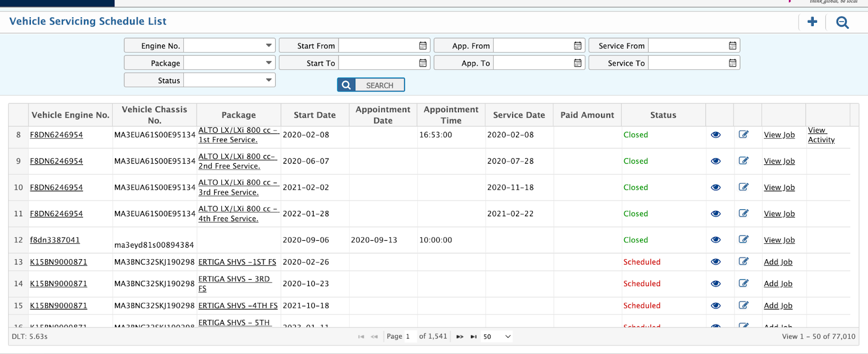Expand the Package dropdown

coord(269,63)
